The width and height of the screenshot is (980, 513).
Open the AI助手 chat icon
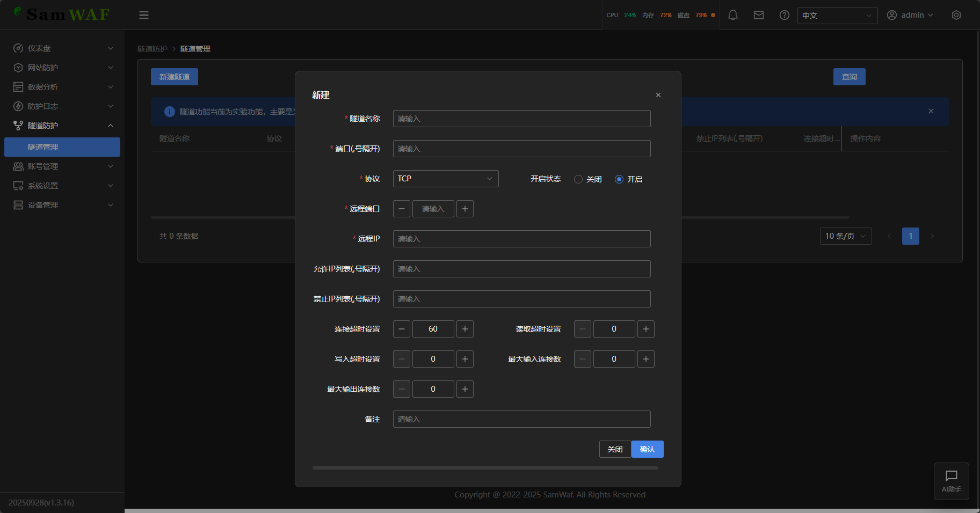951,481
